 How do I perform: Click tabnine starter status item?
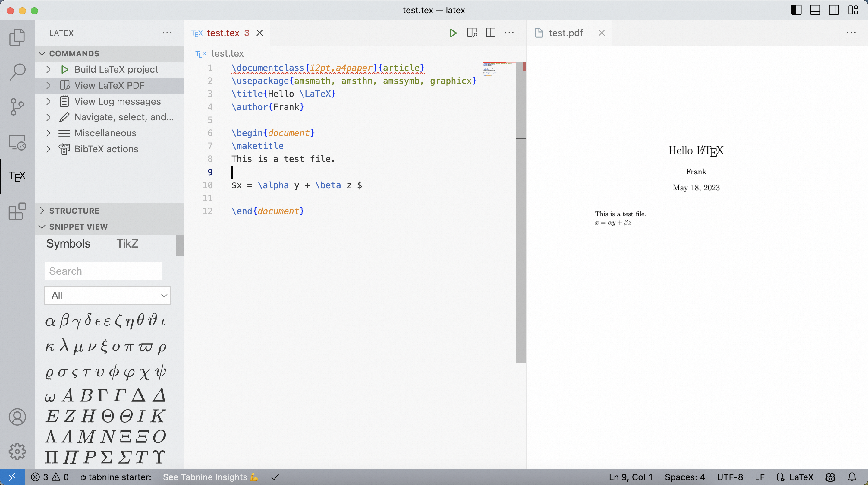point(116,477)
